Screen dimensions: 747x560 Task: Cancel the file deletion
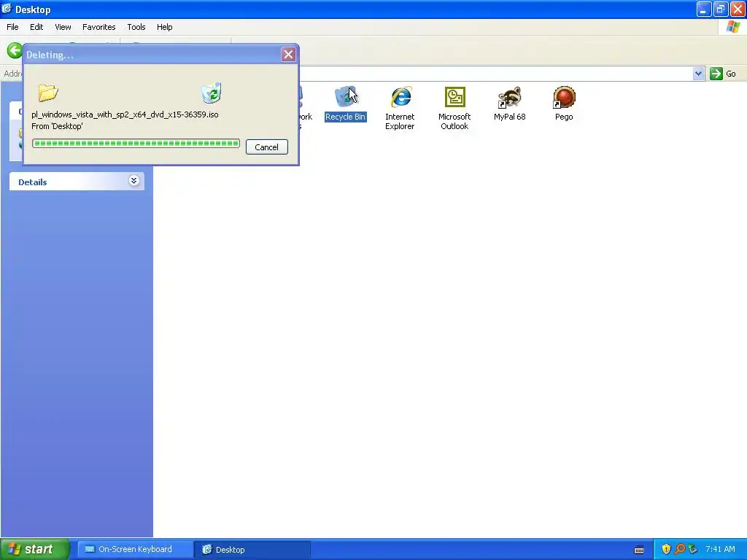(267, 147)
